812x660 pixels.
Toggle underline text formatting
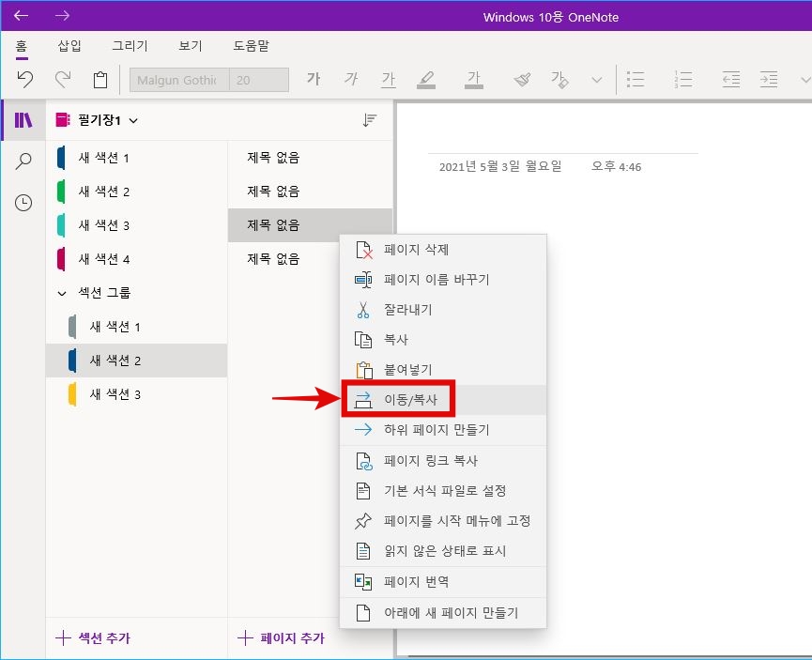click(x=389, y=79)
